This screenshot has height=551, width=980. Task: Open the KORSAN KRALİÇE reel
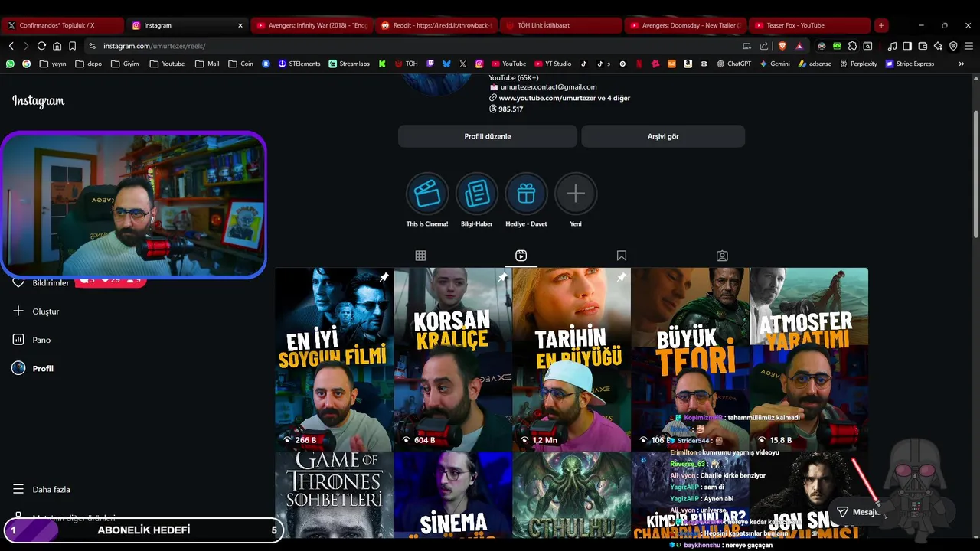point(452,359)
